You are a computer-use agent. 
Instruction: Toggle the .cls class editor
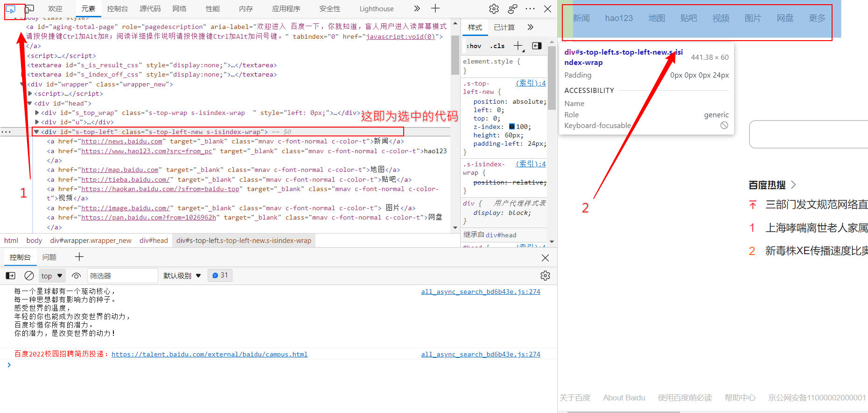tap(497, 46)
